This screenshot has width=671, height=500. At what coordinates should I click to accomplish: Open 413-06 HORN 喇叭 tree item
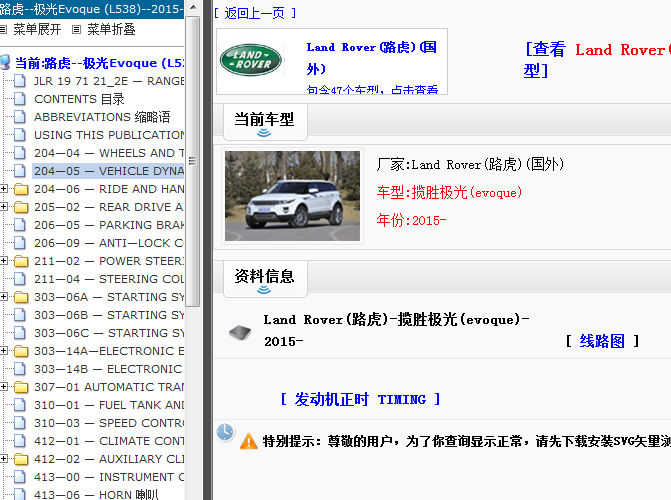[x=96, y=494]
